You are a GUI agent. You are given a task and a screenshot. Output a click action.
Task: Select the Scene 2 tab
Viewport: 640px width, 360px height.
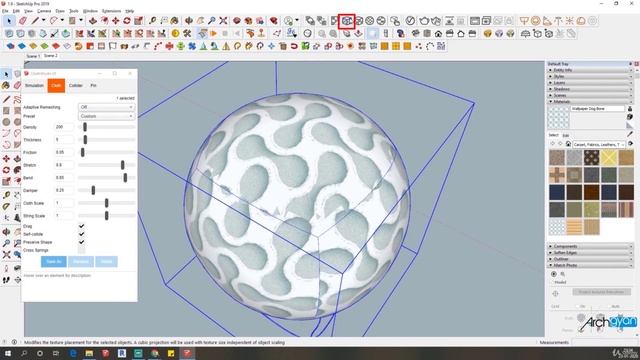(x=51, y=56)
